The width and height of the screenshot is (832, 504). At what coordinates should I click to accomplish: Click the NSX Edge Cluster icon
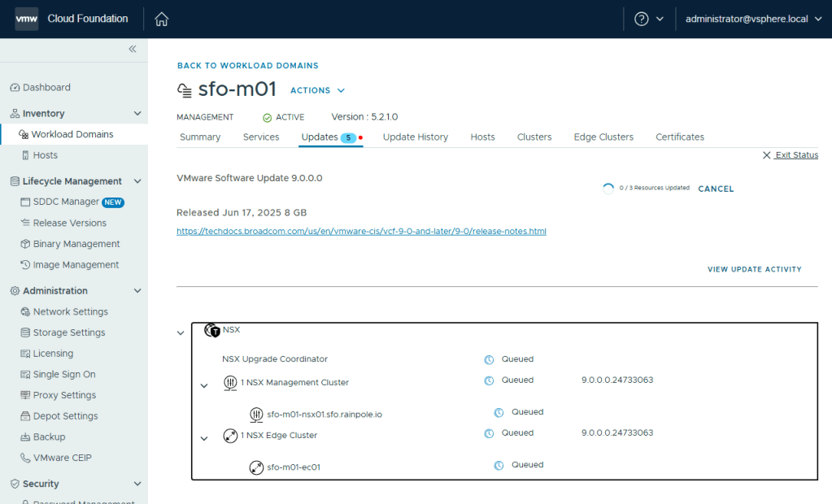pos(230,436)
